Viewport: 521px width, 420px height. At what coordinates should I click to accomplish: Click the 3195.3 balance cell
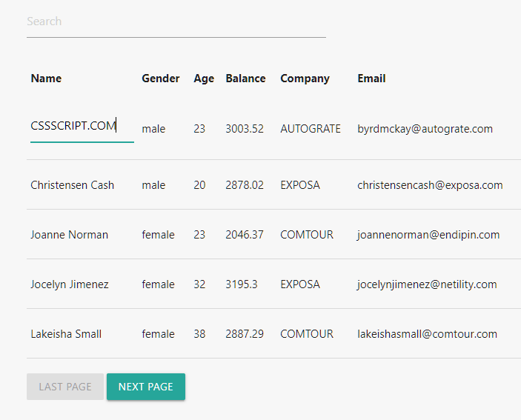[242, 284]
